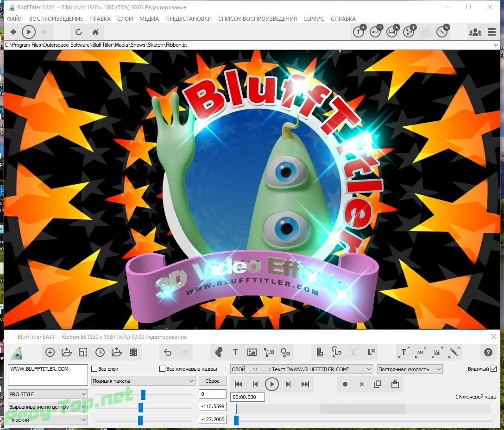The image size is (504, 430).
Task: Open the СПИСОК ВОСПРОИЗВЕДЕНИЯ menu
Action: [x=258, y=19]
